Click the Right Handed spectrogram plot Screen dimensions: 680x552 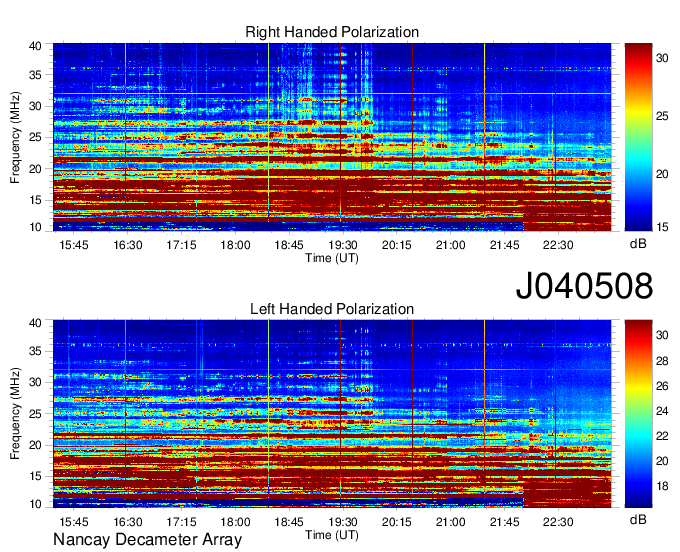tap(332, 137)
